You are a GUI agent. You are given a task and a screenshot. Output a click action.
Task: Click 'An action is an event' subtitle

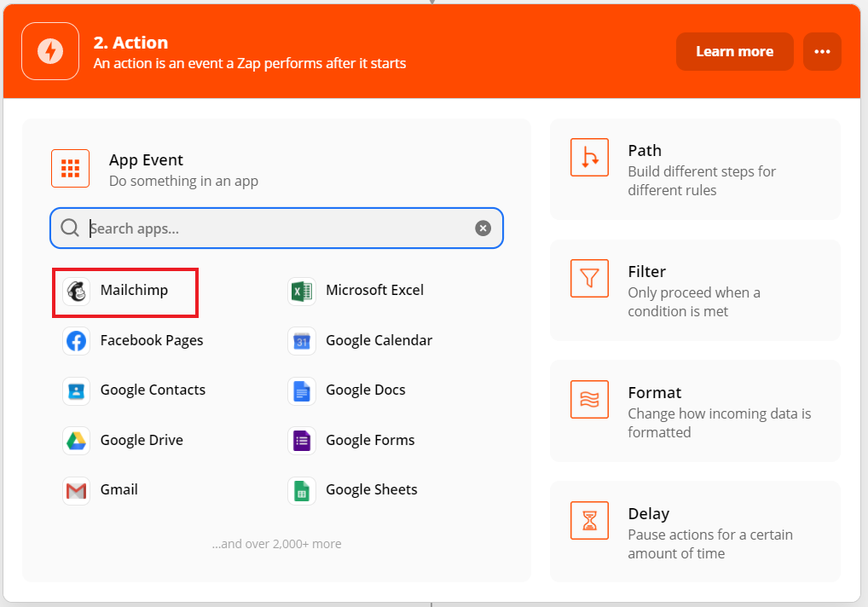250,64
